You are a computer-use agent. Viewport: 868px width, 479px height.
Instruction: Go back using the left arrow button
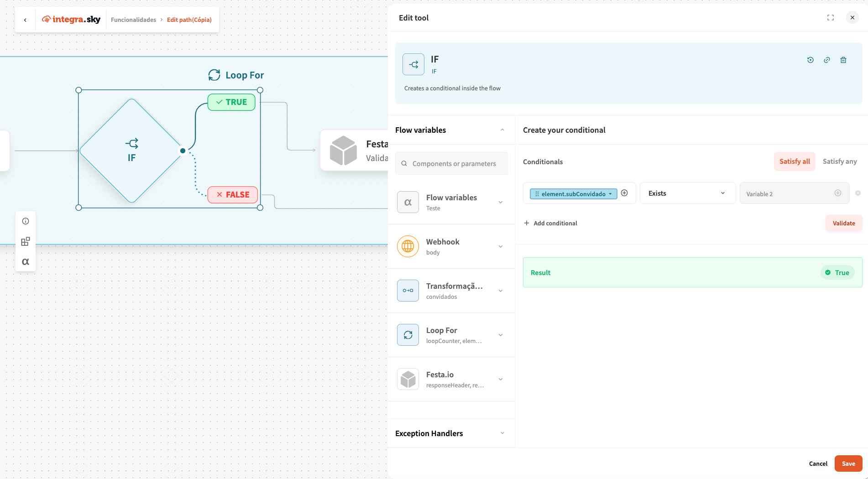point(25,20)
